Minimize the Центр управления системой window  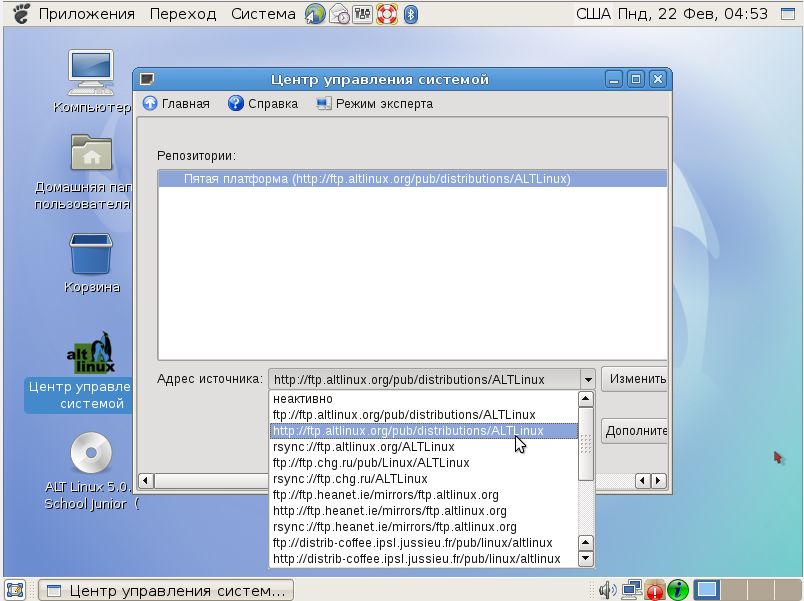click(x=614, y=79)
